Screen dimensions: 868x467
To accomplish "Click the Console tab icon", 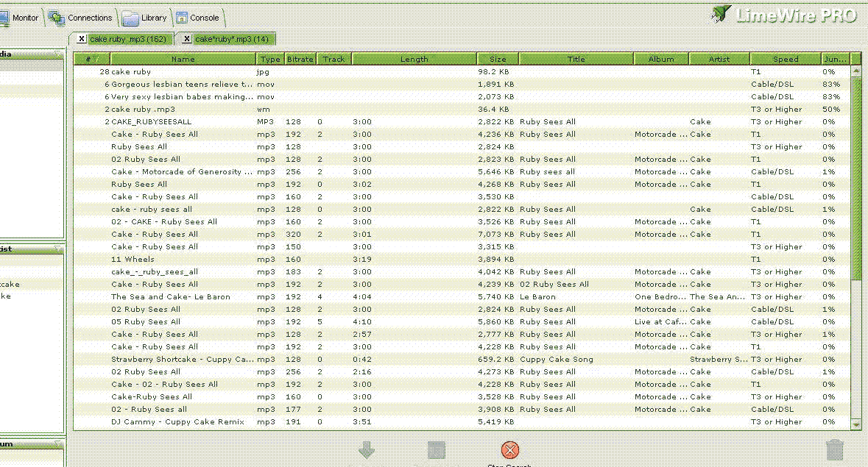I will (x=182, y=18).
